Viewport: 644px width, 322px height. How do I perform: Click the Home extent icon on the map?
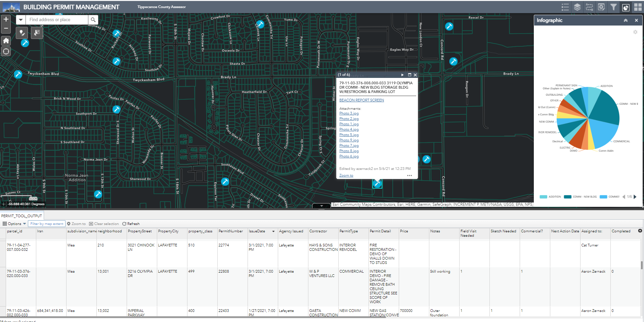tap(6, 40)
